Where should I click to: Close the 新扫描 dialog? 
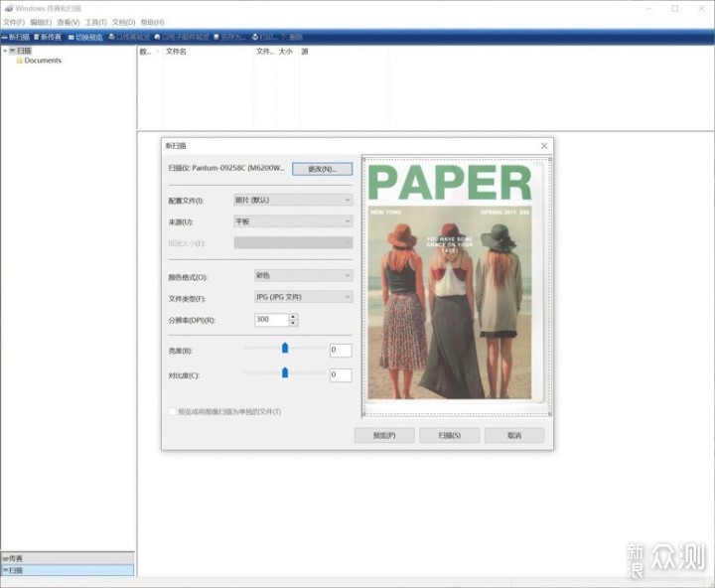[x=544, y=146]
